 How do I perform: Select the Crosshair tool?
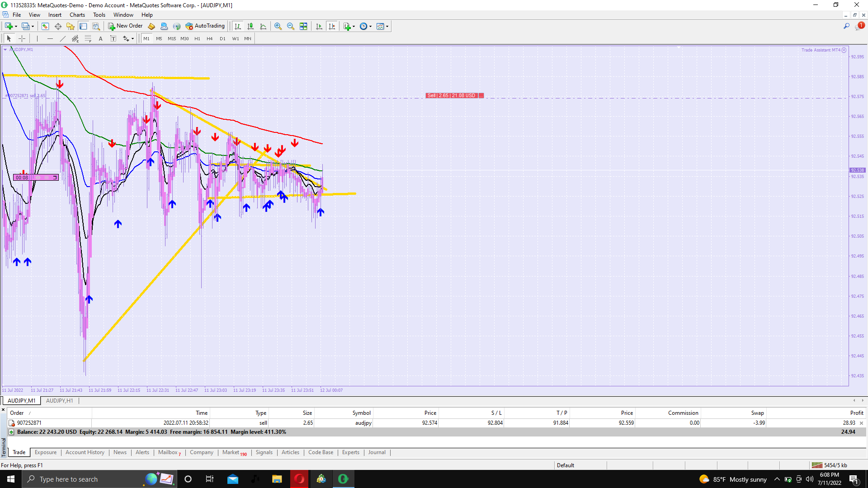click(x=22, y=39)
